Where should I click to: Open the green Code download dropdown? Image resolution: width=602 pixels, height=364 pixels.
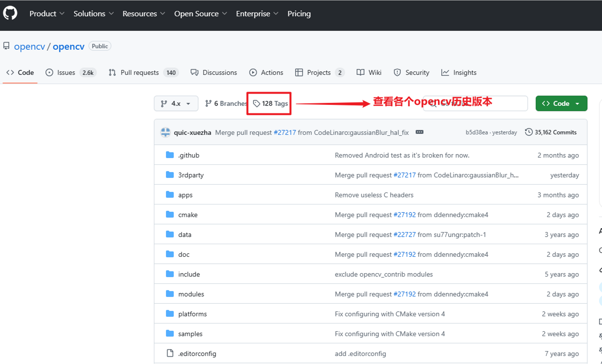pyautogui.click(x=561, y=104)
